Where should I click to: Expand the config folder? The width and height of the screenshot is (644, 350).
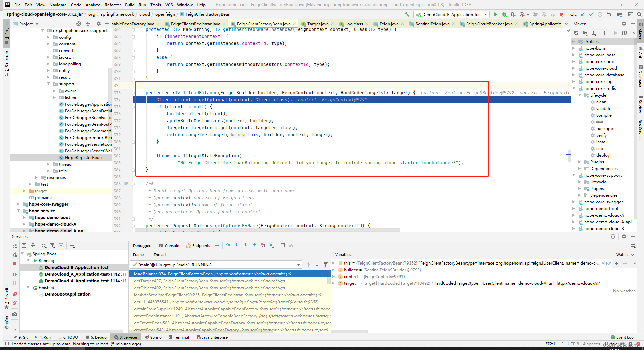click(x=48, y=37)
